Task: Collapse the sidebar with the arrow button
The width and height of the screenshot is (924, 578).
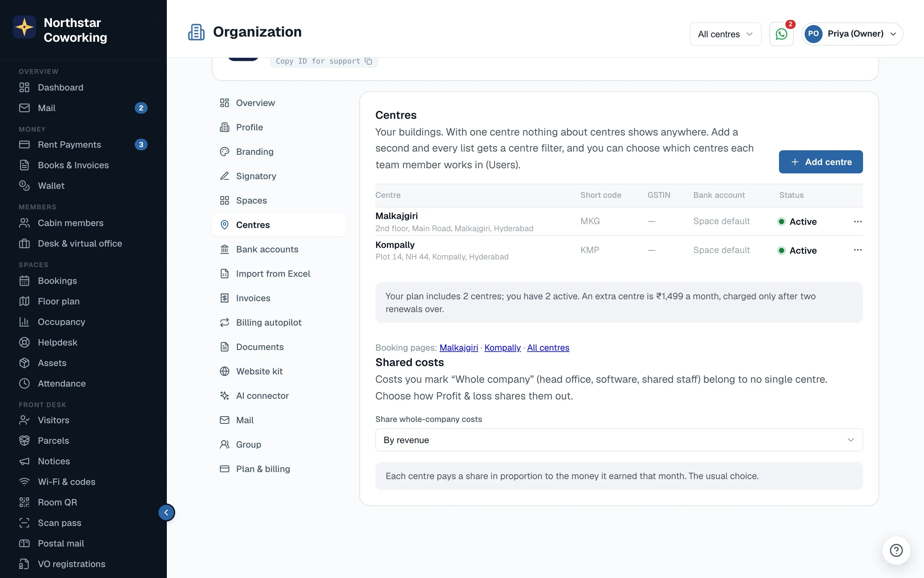Action: coord(167,512)
